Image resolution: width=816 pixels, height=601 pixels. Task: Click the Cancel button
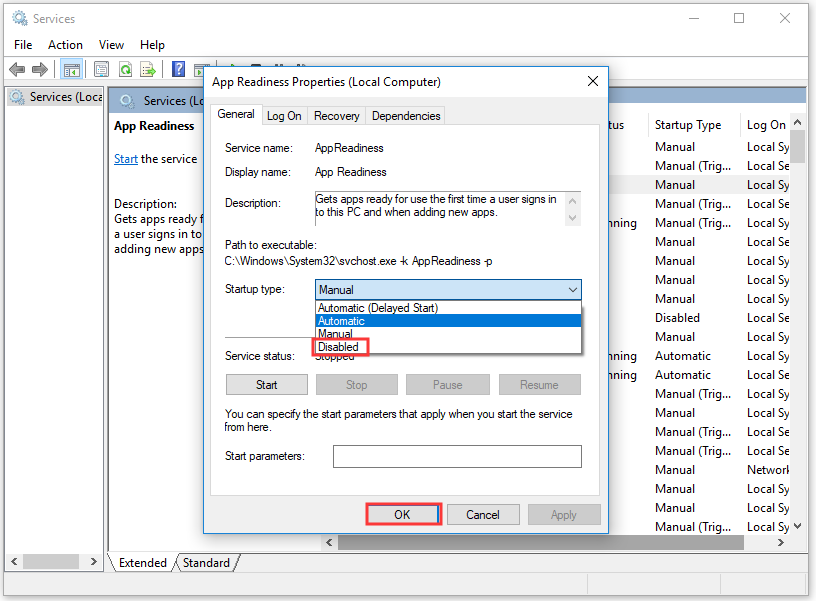[483, 514]
